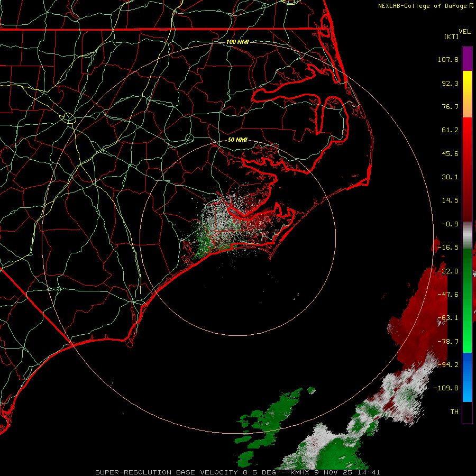Click the -32.0 velocity scale value
476x476 pixels.
[x=448, y=271]
